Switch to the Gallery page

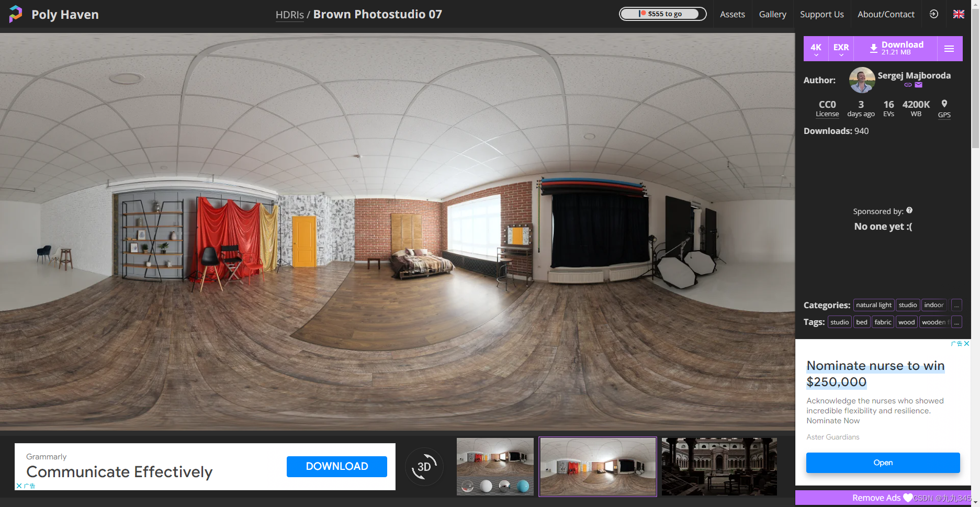click(772, 14)
